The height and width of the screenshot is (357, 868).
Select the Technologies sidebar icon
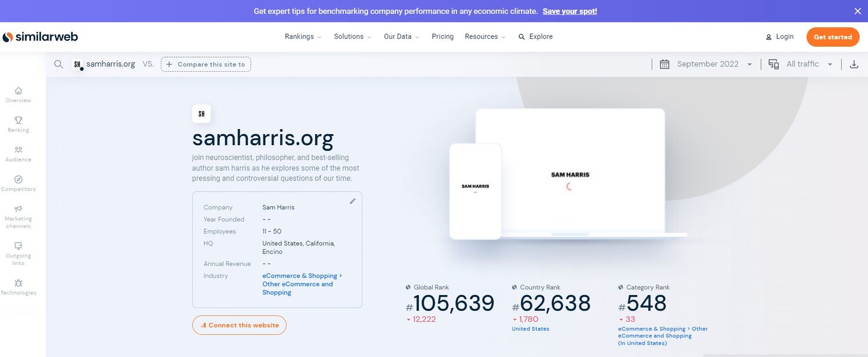coord(19,283)
